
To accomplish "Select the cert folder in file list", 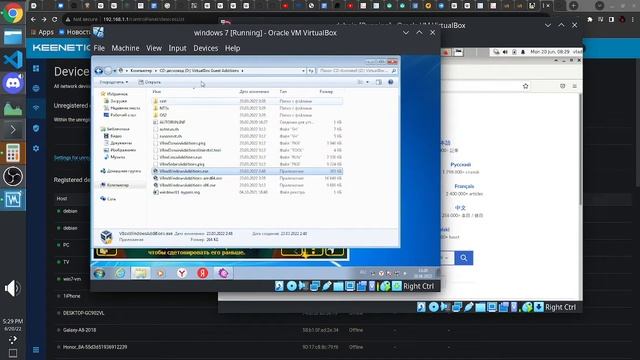I will (247, 101).
